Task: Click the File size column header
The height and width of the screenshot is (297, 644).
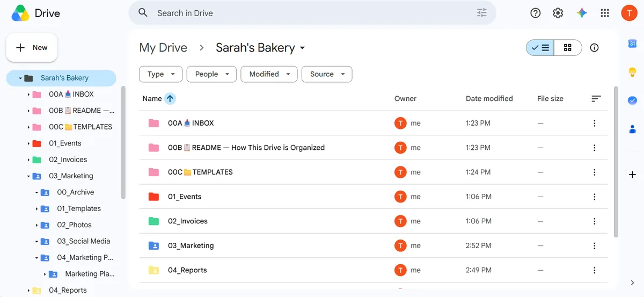Action: tap(550, 99)
